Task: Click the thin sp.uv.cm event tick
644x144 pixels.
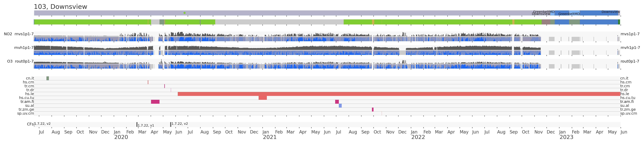Action: [382, 114]
